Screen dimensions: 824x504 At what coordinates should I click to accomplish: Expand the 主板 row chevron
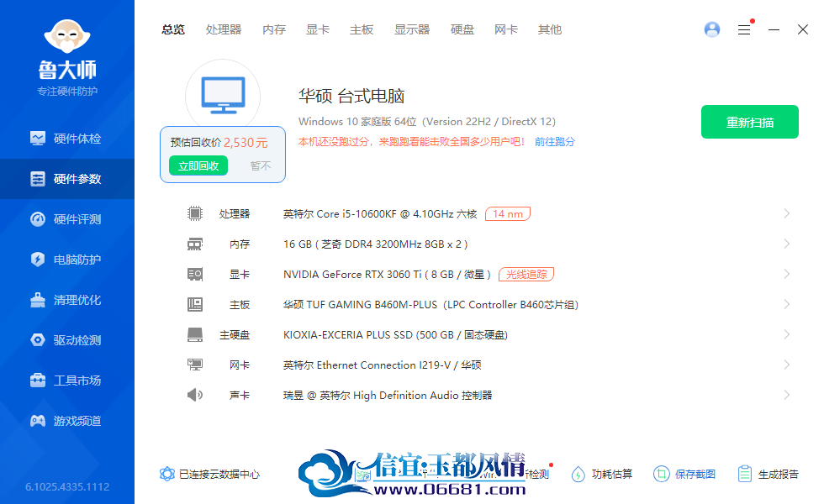(x=787, y=304)
